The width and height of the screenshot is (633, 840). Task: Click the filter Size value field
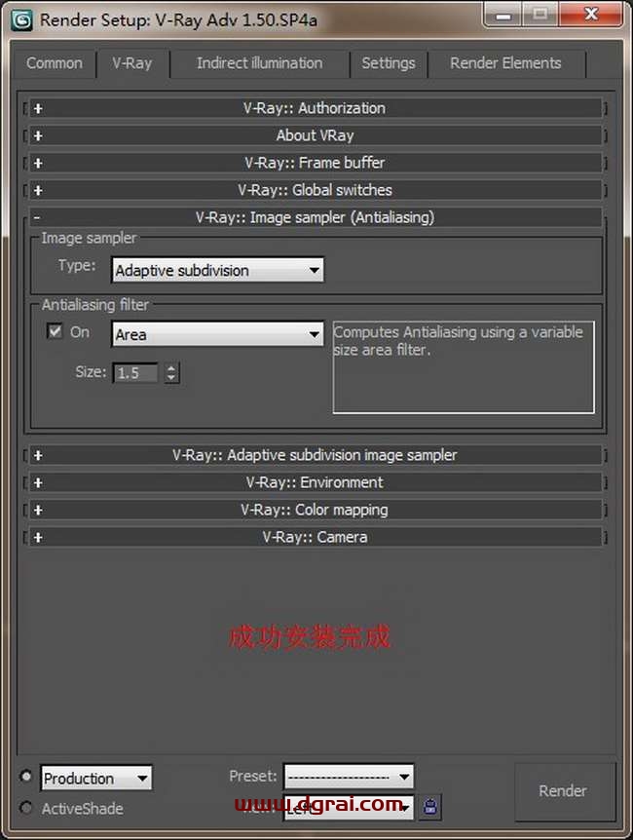(135, 373)
